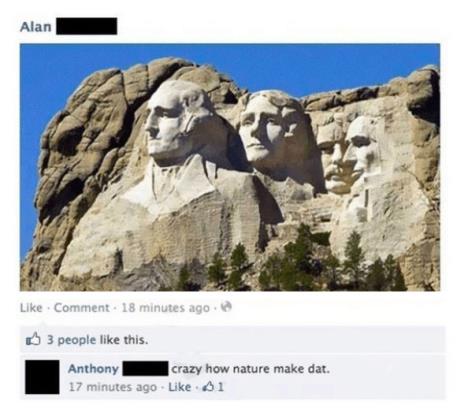The height and width of the screenshot is (412, 468).
Task: Click the comment text crazy how nature make dat
Action: click(x=250, y=369)
